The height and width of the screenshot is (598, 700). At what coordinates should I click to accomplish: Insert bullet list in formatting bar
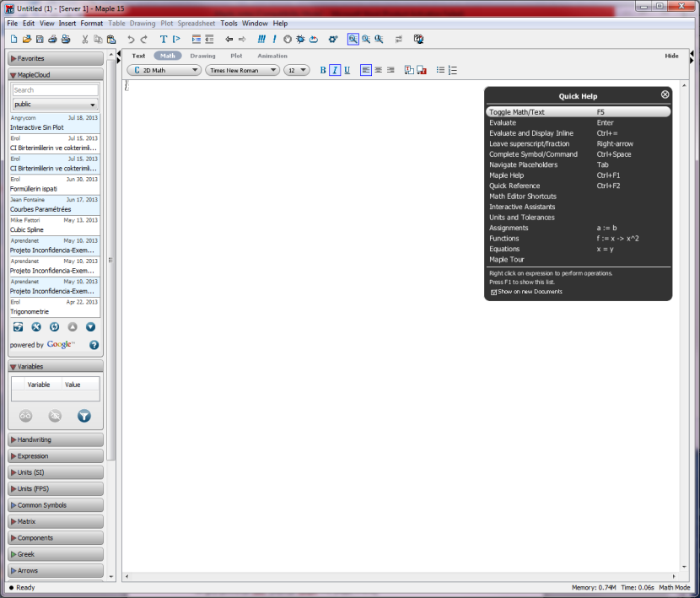coord(440,70)
